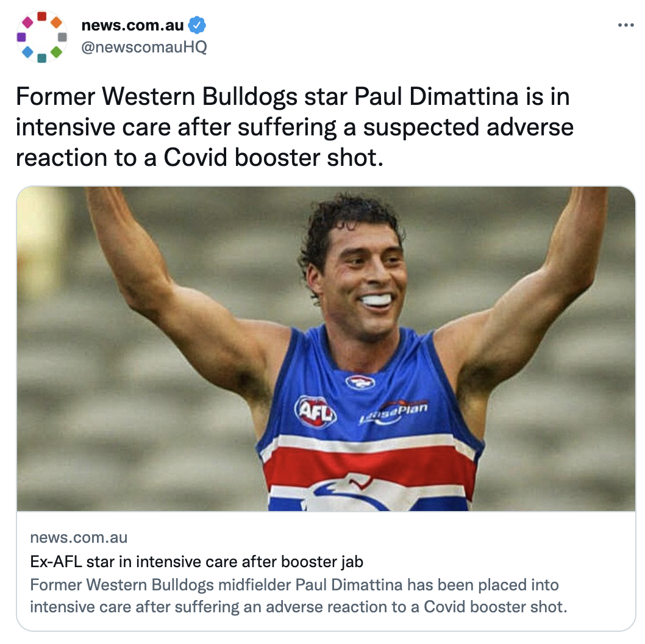Open the article preview photo

[x=326, y=349]
